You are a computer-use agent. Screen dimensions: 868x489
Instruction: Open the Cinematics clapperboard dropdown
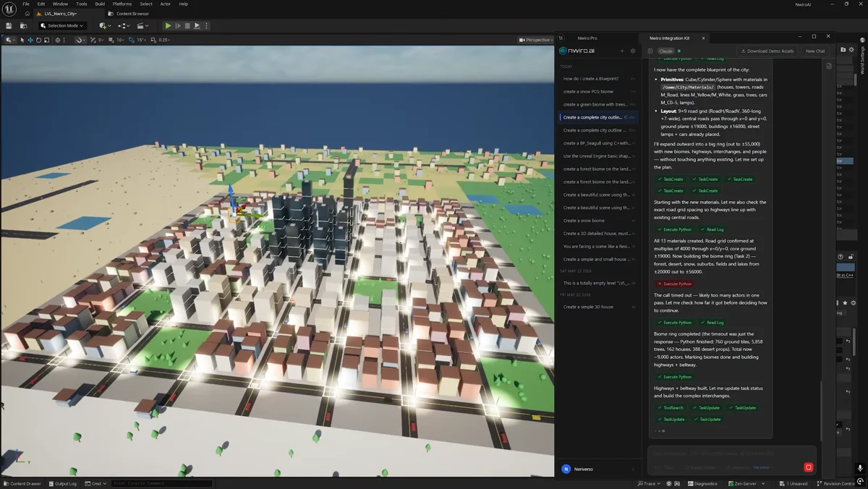coord(143,25)
